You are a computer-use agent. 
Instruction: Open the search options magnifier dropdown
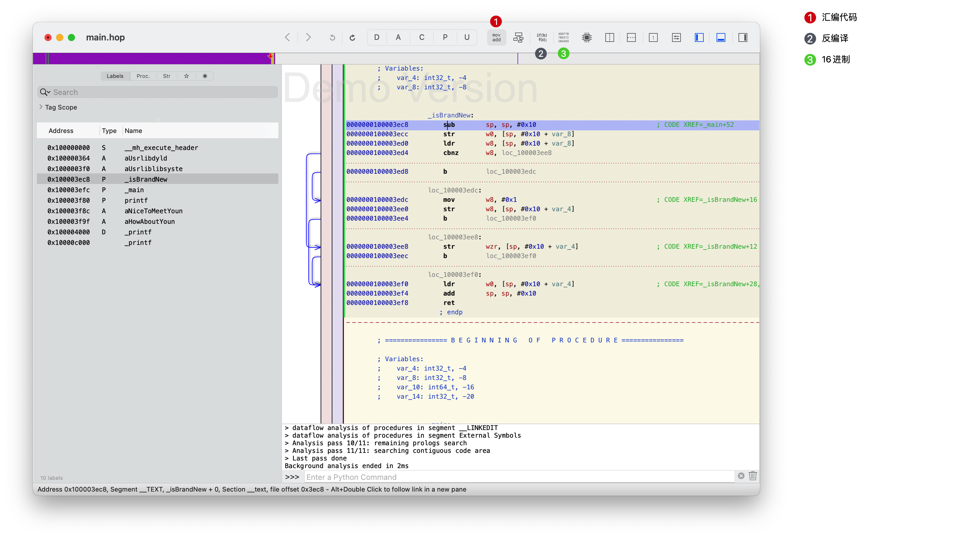coord(45,92)
